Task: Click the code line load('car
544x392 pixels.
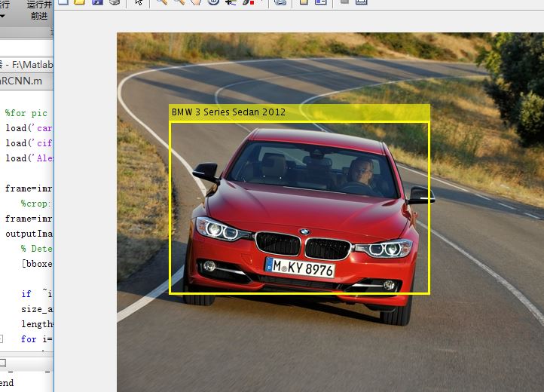Action: click(x=29, y=128)
